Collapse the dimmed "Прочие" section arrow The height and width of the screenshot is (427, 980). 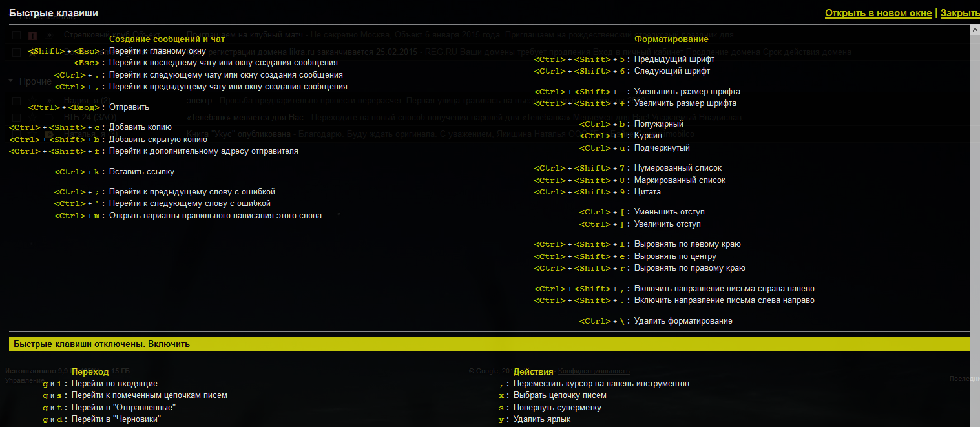pyautogui.click(x=10, y=81)
